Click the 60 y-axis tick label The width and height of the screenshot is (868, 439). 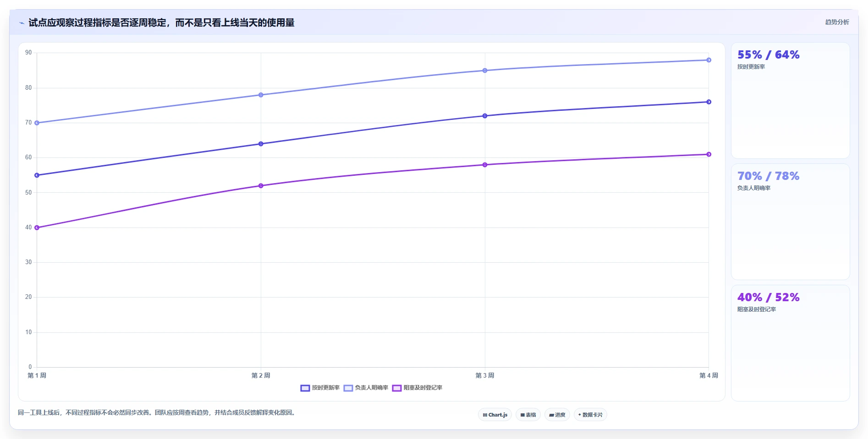(28, 157)
